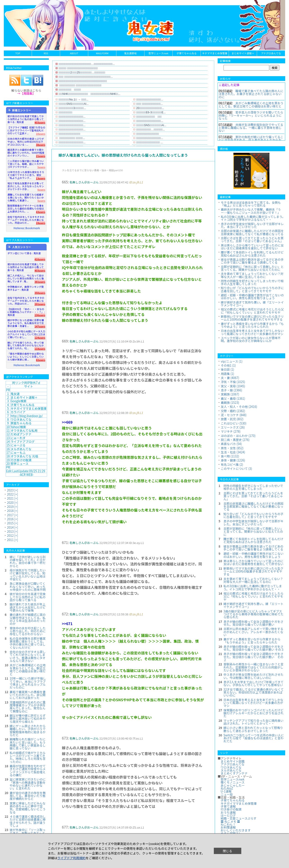This screenshot has width=289, height=868.
Task: Open the Hatena B! bookmark icon
Action: click(x=38, y=80)
